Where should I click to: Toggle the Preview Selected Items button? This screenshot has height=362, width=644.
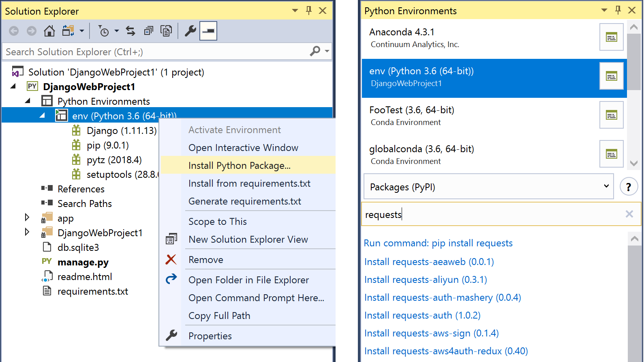pyautogui.click(x=208, y=31)
